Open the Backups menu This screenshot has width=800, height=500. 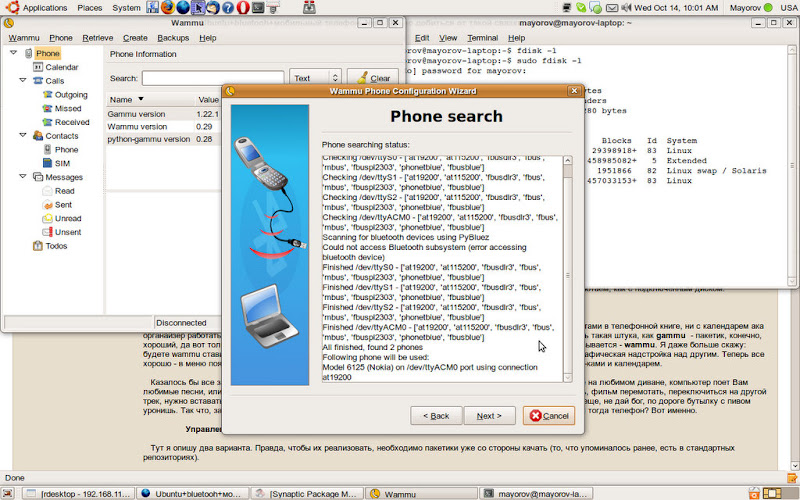173,38
